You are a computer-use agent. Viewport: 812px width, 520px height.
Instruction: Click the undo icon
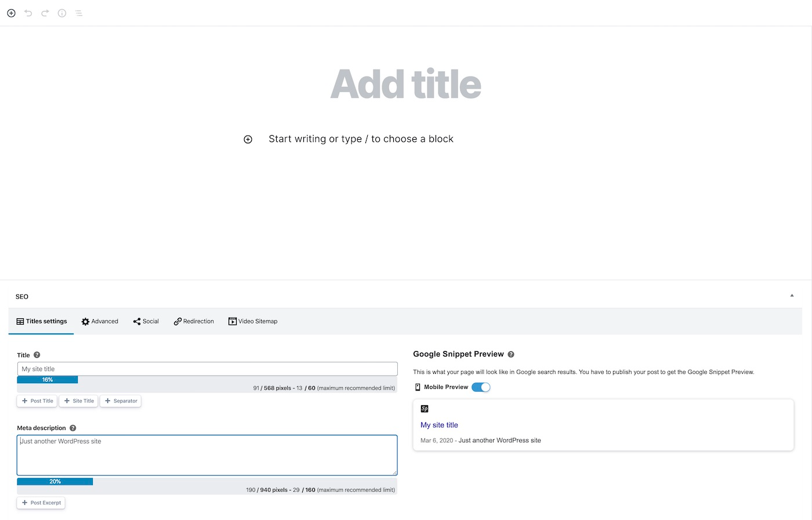pos(28,13)
